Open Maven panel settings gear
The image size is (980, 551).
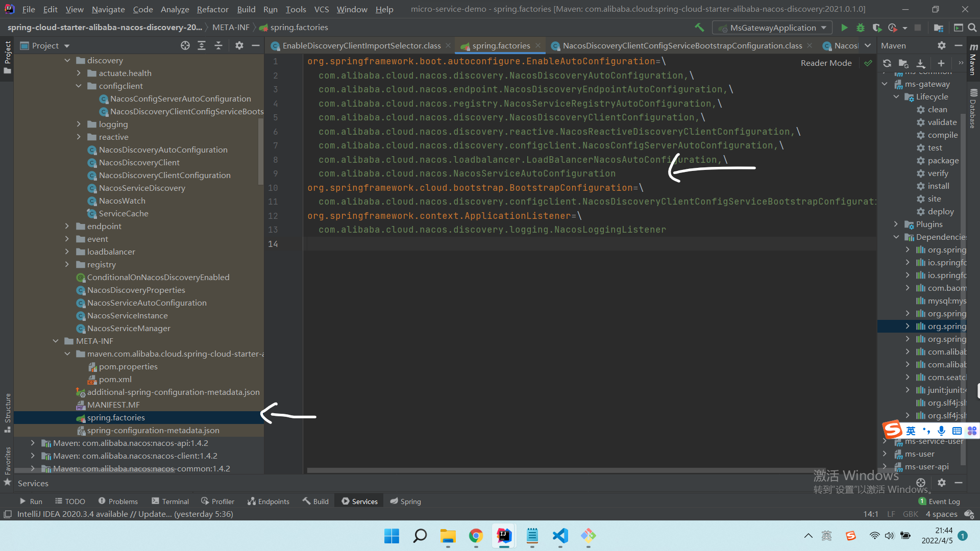pyautogui.click(x=942, y=45)
